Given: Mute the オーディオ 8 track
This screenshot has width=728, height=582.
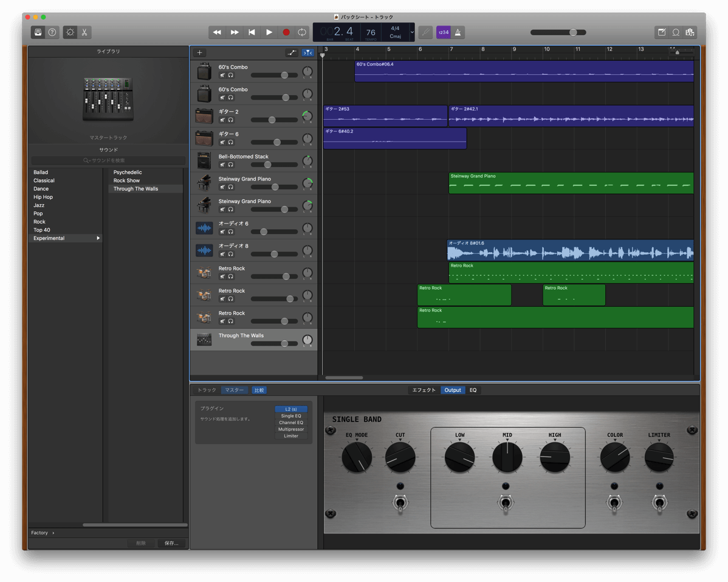Looking at the screenshot, I should click(222, 255).
